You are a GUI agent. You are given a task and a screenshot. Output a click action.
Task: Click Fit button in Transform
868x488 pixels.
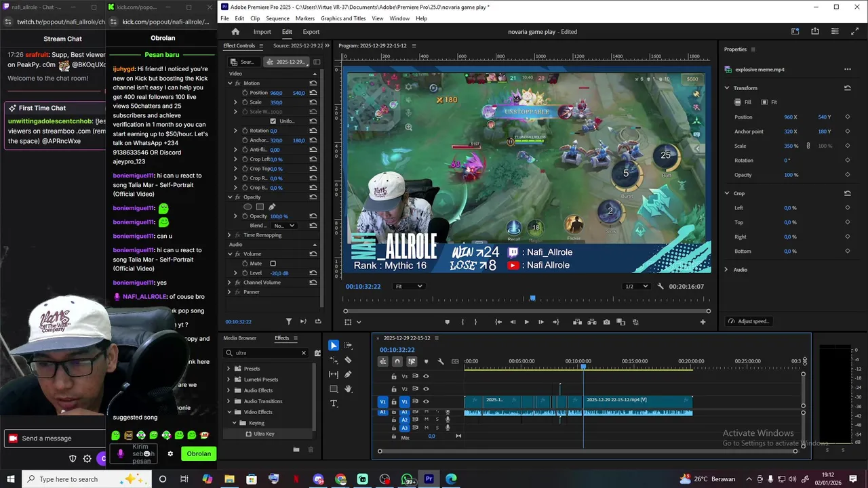(769, 102)
